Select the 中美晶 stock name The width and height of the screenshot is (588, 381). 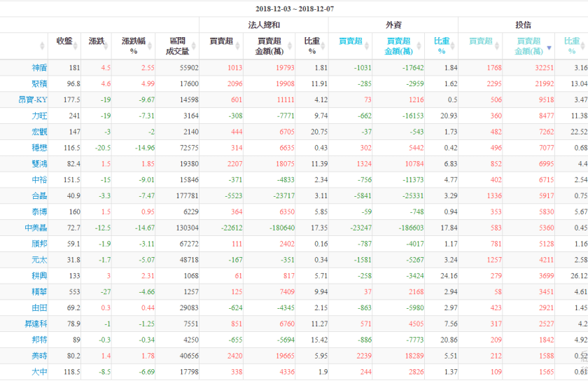(x=36, y=228)
